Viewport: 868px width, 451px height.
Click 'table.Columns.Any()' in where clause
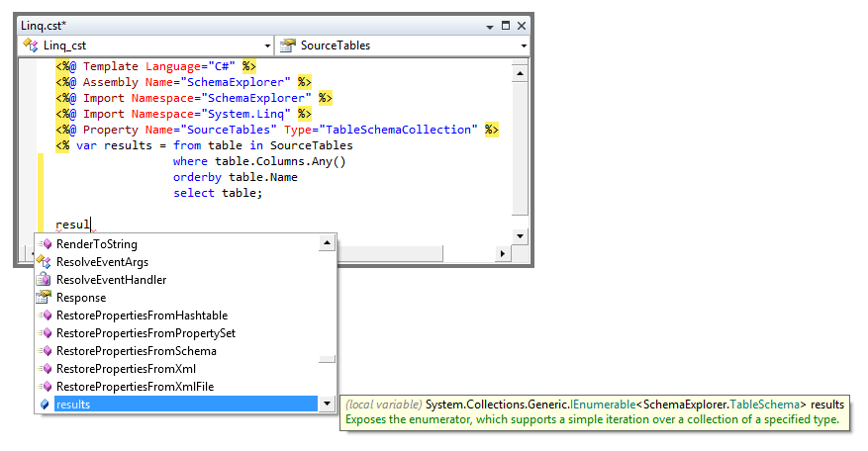(x=280, y=161)
